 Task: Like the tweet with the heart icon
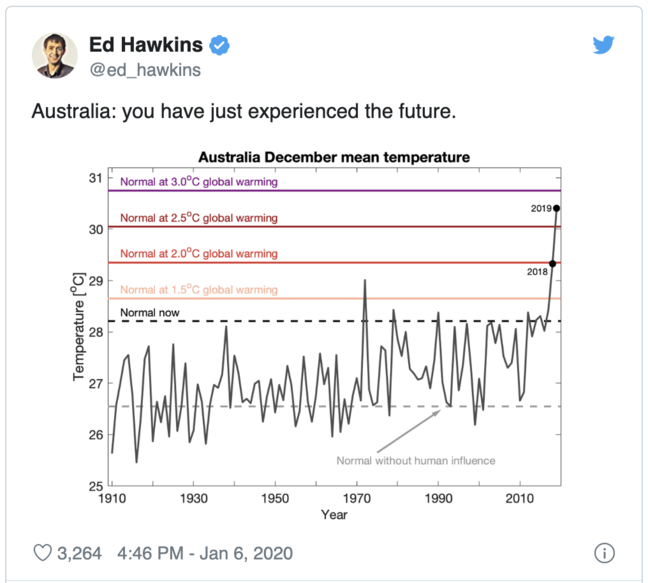click(43, 552)
